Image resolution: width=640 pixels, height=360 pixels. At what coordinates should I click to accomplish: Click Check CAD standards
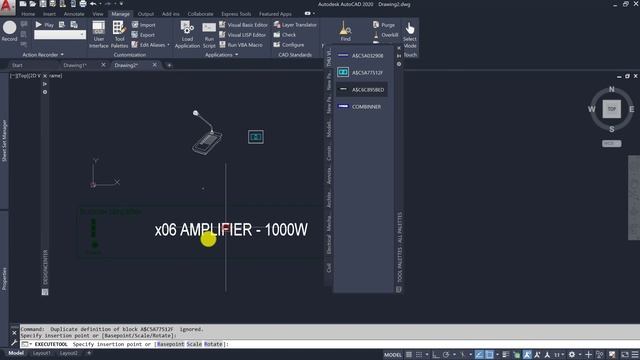coord(285,35)
